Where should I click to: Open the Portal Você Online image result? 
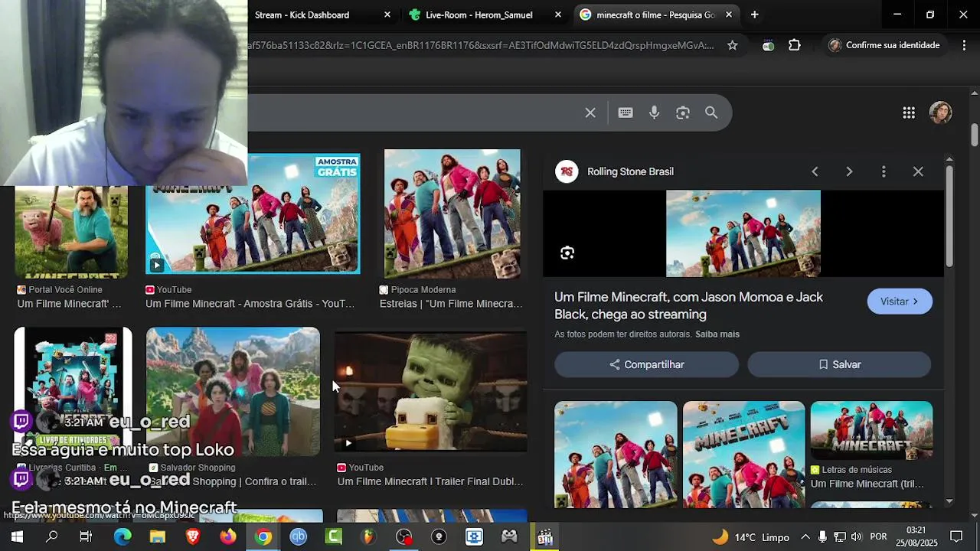point(71,232)
